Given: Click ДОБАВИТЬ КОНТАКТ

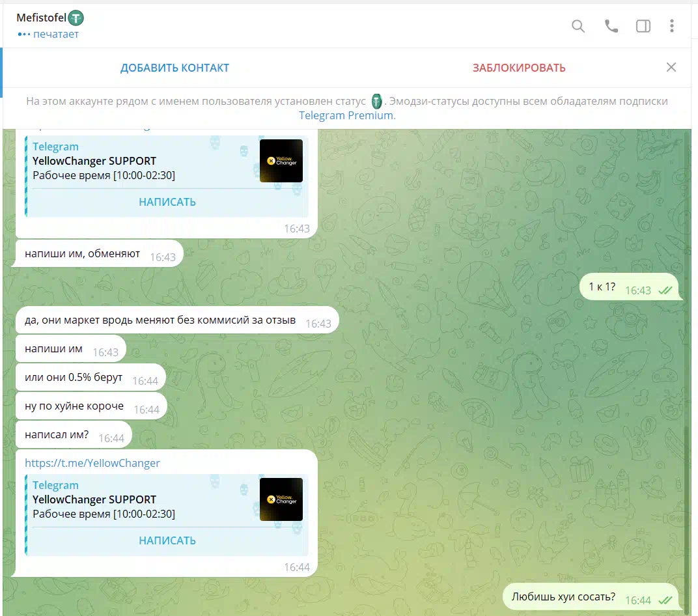Looking at the screenshot, I should [x=174, y=68].
